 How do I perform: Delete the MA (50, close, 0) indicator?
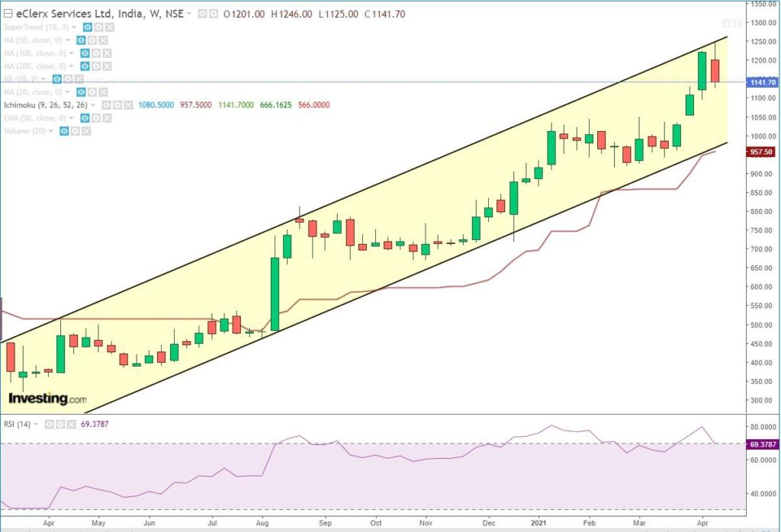[103, 40]
